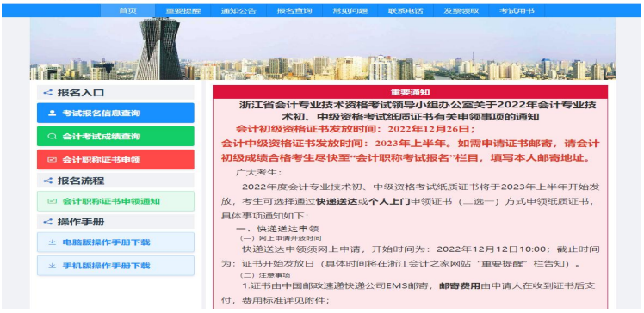Click the share icon next to 报名流程
This screenshot has height=313, width=644.
click(x=48, y=181)
